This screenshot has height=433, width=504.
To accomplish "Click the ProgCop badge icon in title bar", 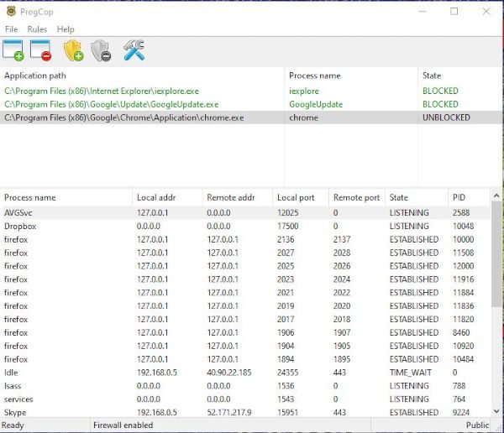I will point(10,12).
